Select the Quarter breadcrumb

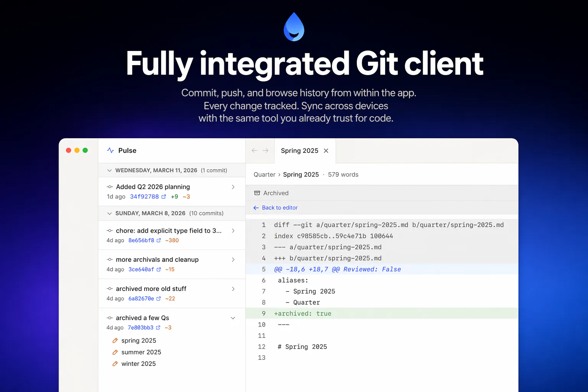pyautogui.click(x=265, y=175)
